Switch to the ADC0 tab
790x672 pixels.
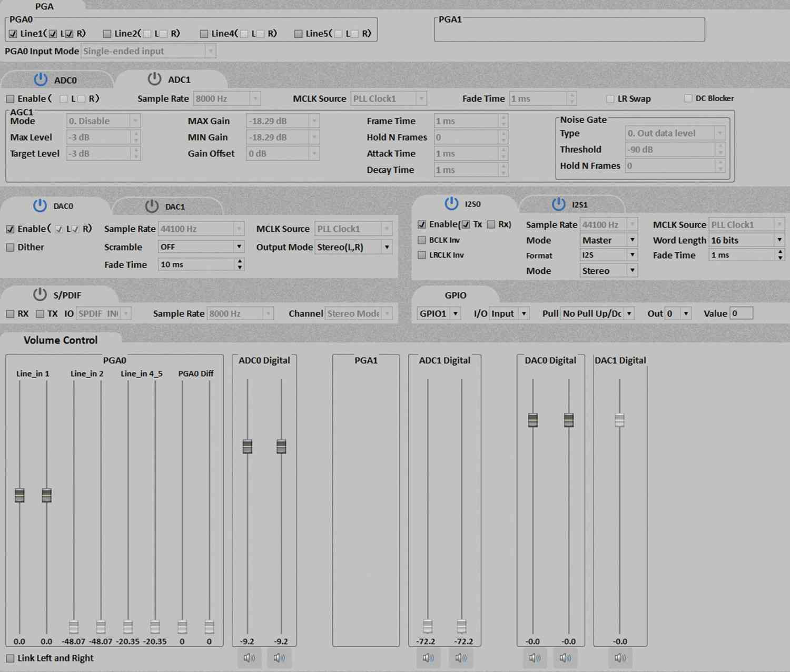(x=57, y=80)
